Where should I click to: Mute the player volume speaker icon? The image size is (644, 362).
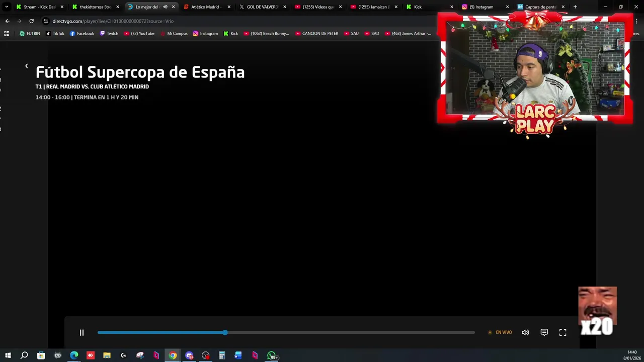[x=525, y=332]
